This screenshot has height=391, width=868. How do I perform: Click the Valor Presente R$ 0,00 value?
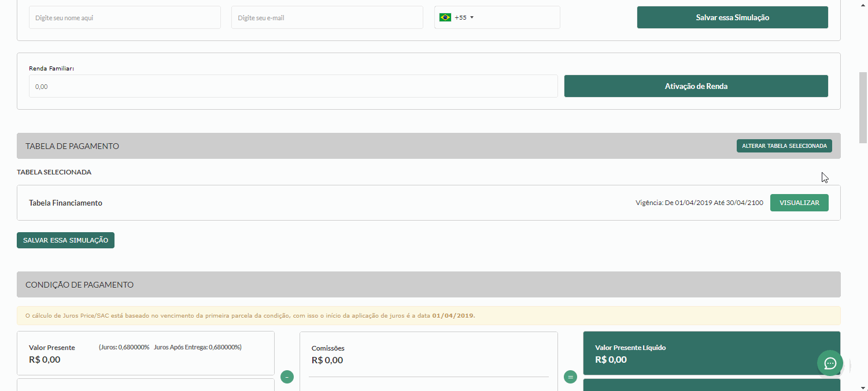[x=45, y=359]
